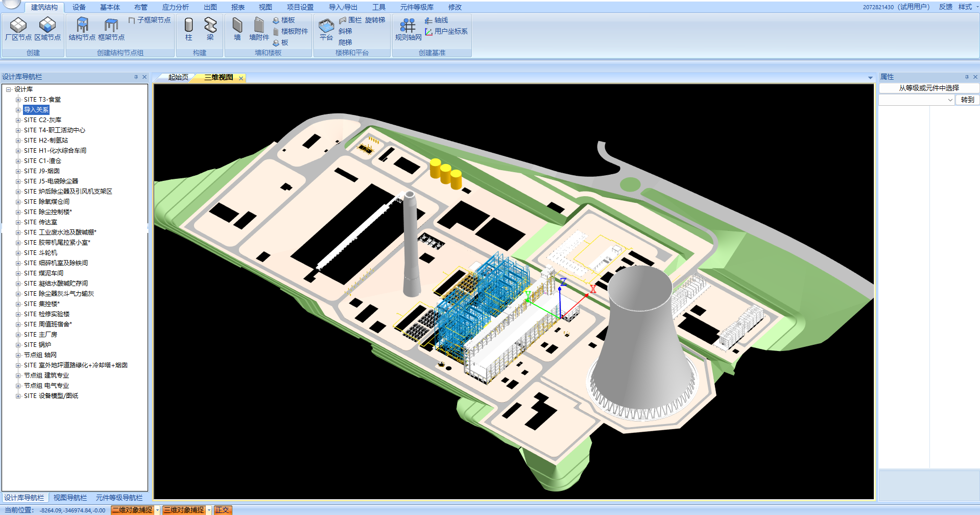Toggle 正交 orthogonal mode
Screen dimensions: 980x515
[x=222, y=510]
